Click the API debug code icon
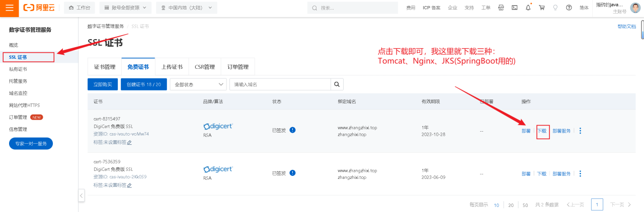The width and height of the screenshot is (644, 212). pyautogui.click(x=501, y=8)
